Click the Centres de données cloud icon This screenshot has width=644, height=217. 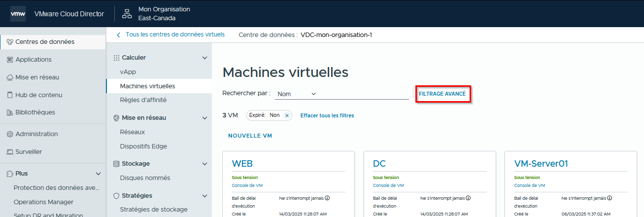point(10,42)
